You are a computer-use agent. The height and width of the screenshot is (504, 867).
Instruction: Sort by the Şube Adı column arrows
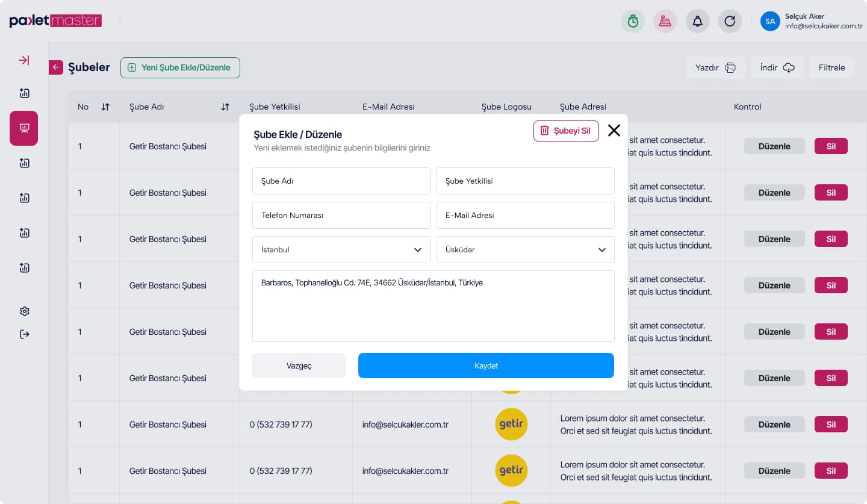(225, 107)
